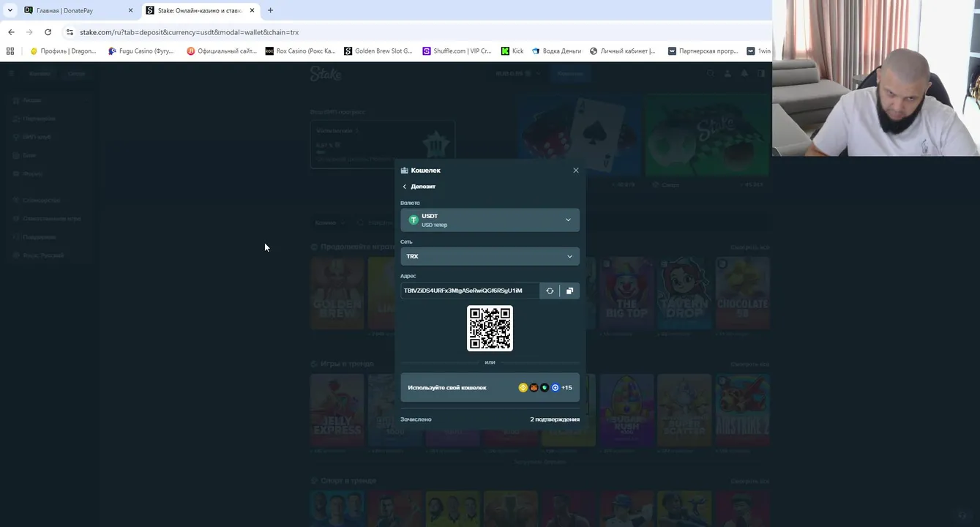The width and height of the screenshot is (980, 527).
Task: Go back in browser history
Action: [x=11, y=32]
